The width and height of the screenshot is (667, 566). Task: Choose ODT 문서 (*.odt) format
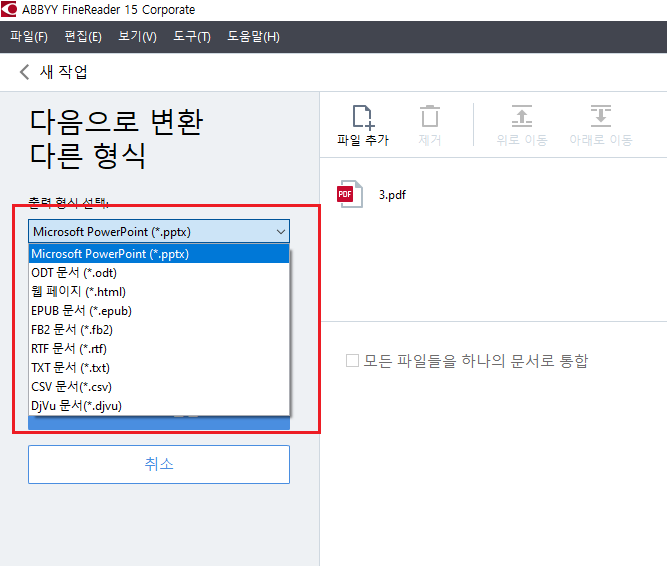[x=159, y=273]
